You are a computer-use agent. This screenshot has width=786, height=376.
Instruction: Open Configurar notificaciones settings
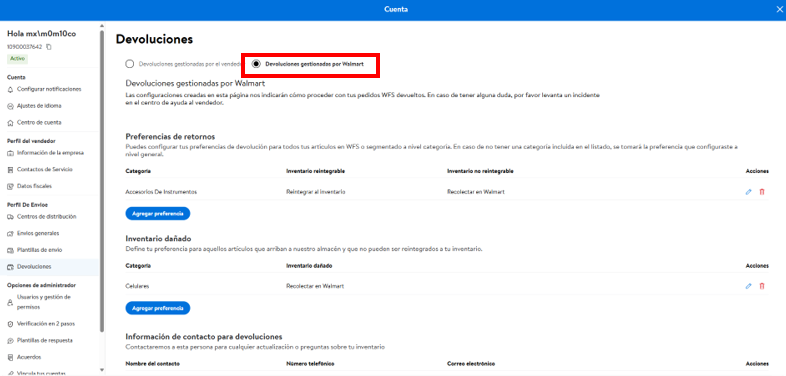pyautogui.click(x=49, y=89)
